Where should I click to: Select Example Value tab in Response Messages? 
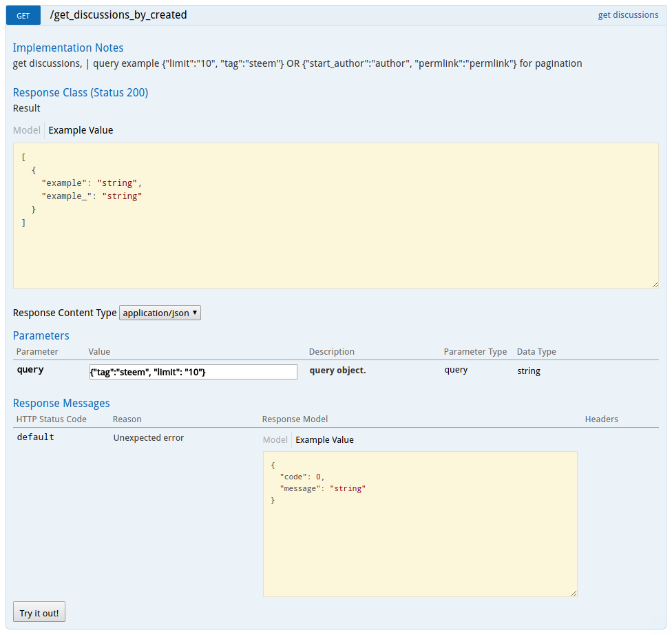(324, 439)
